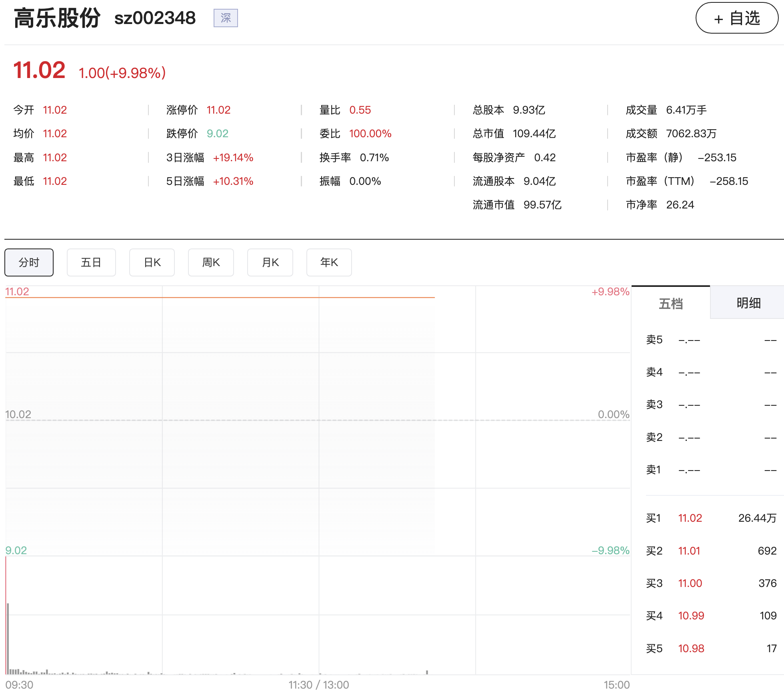The image size is (784, 693).
Task: Click the 卖1 order book row label
Action: pyautogui.click(x=654, y=470)
